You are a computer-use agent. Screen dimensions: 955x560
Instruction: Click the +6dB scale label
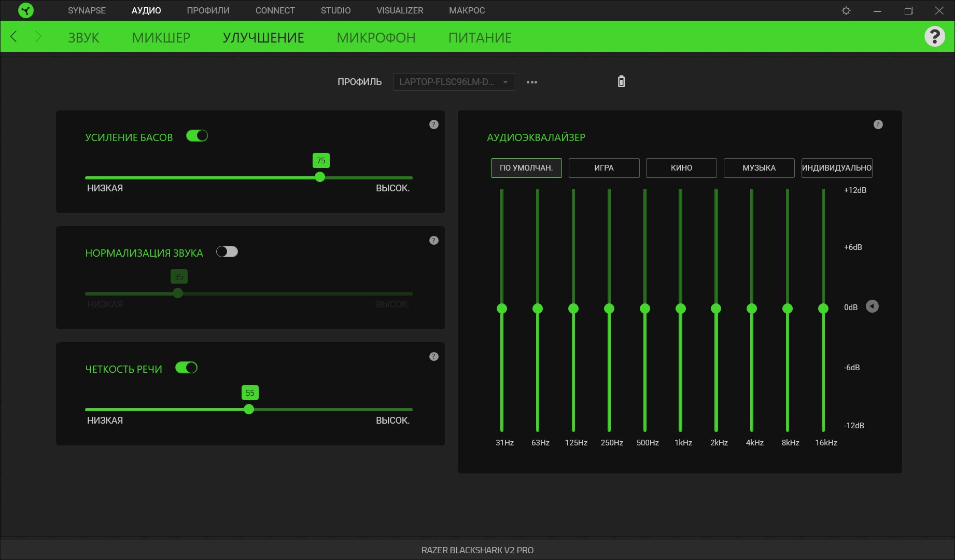click(853, 247)
